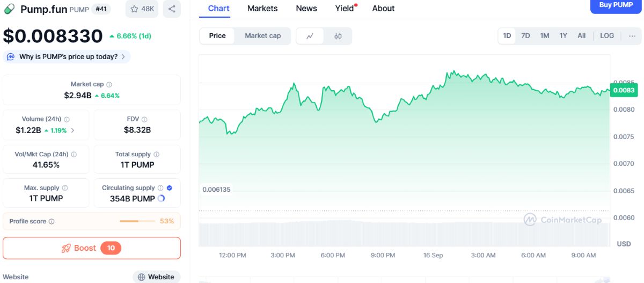Open the About tab
Image resolution: width=644 pixels, height=283 pixels.
(x=383, y=8)
